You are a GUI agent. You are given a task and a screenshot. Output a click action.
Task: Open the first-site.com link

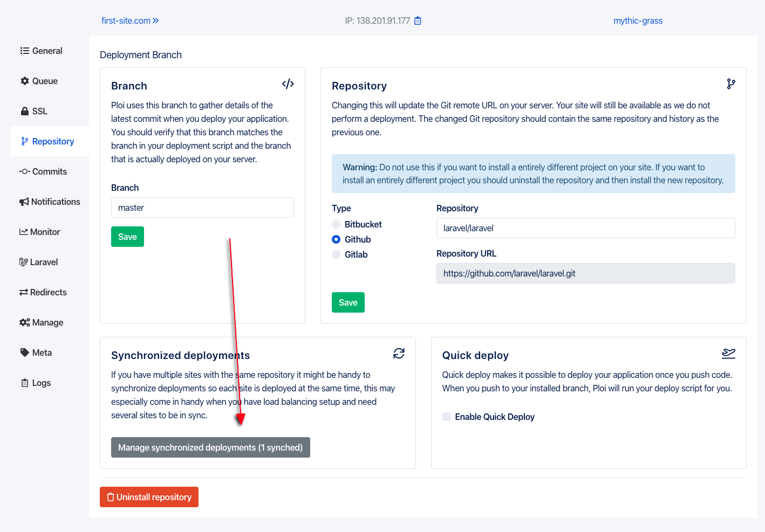126,20
